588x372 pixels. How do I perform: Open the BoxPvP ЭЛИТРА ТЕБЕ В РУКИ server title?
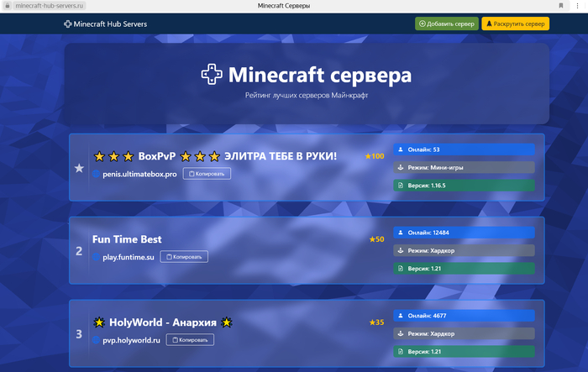click(x=215, y=156)
